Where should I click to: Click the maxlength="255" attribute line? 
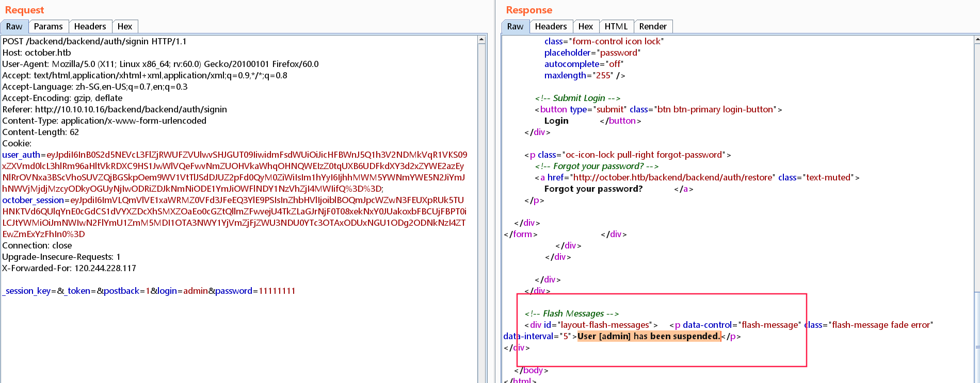point(585,75)
